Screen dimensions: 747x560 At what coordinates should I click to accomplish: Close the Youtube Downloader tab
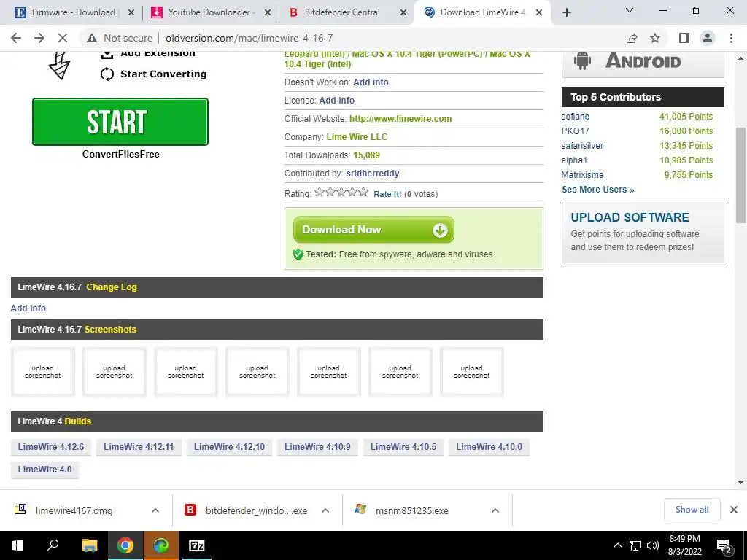[268, 12]
